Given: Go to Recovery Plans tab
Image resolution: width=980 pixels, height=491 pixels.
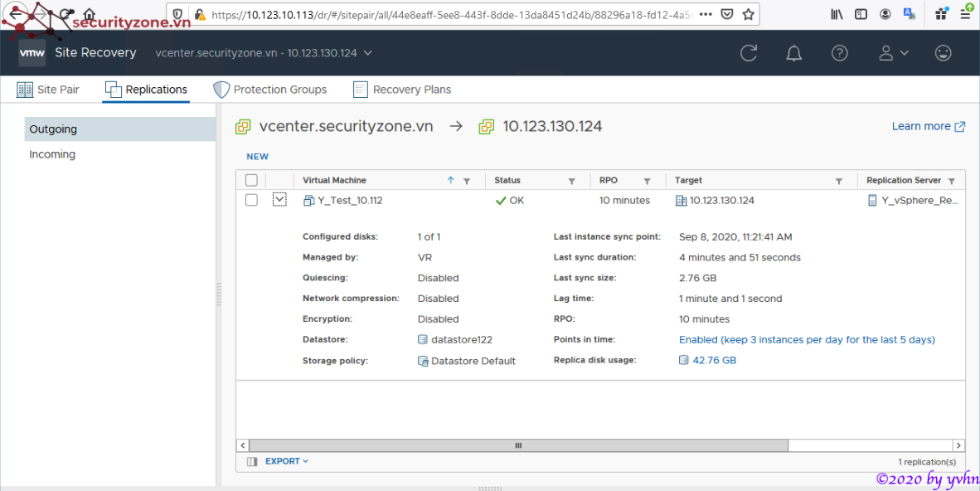Looking at the screenshot, I should [x=402, y=90].
